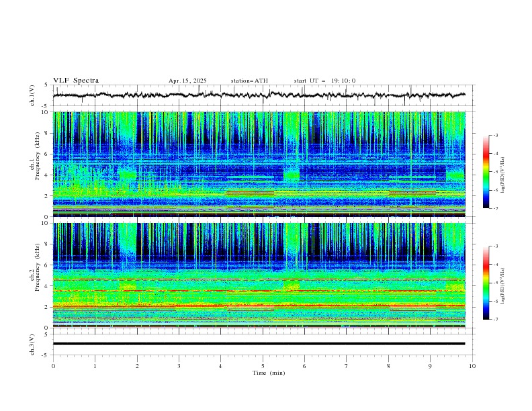Click the ch.1 spectrogram panel
532x411 pixels.
[x=259, y=164]
